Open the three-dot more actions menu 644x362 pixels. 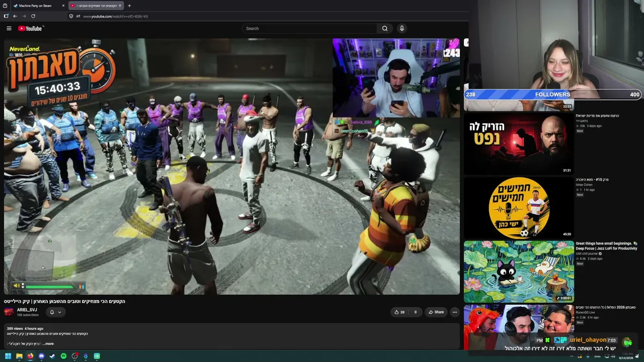pos(455,312)
